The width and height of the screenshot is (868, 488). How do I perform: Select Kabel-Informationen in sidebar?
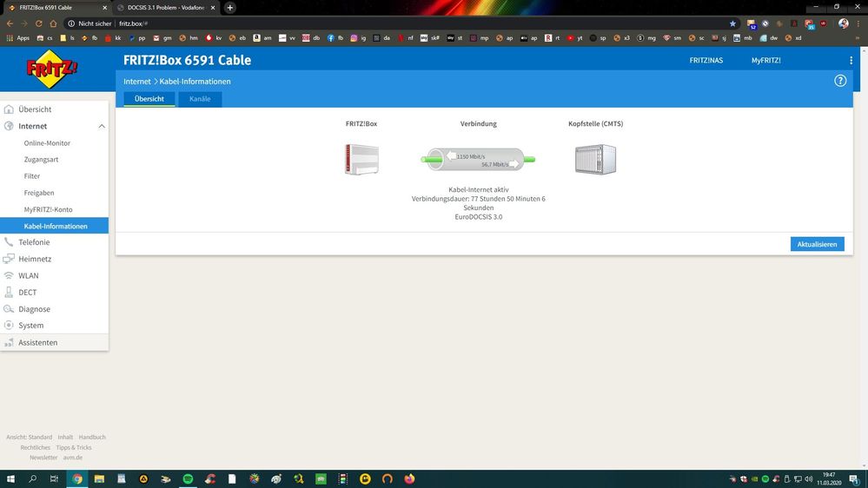pyautogui.click(x=54, y=226)
